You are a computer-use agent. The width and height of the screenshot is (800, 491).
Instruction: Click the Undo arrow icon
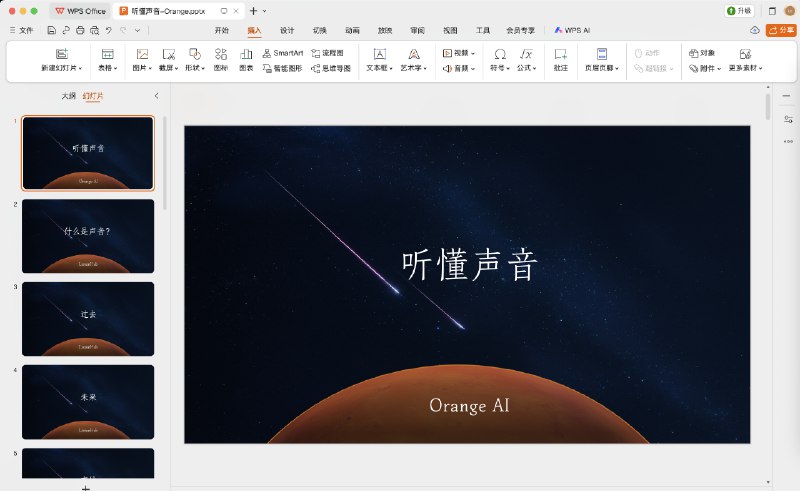[109, 31]
